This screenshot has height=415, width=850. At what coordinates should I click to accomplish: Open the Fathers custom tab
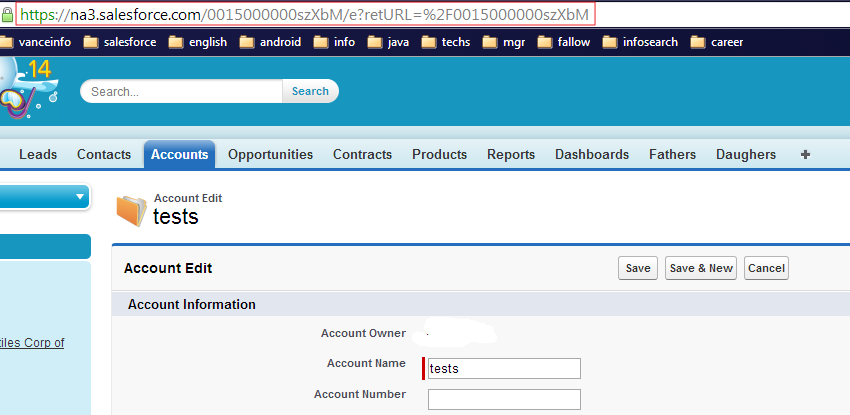tap(673, 154)
